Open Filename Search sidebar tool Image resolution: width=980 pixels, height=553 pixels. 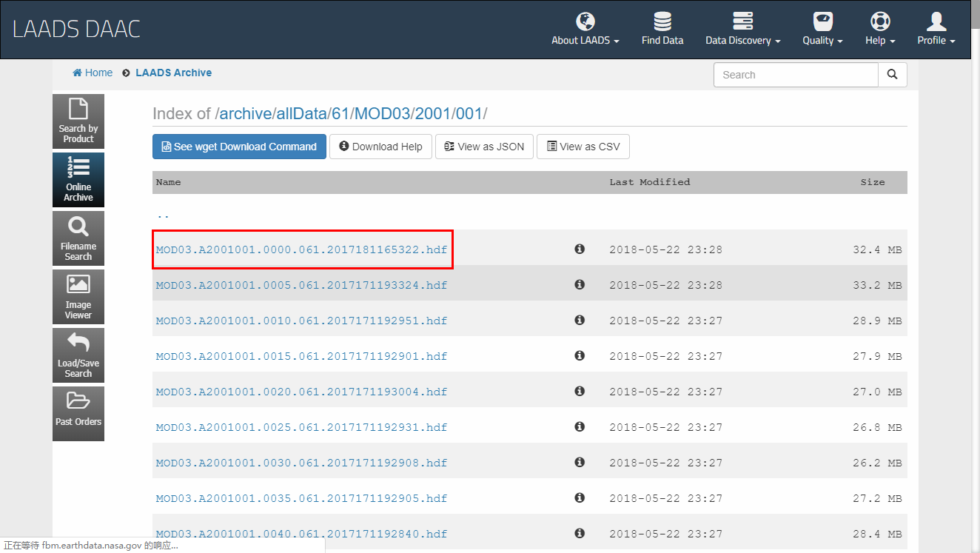click(78, 238)
